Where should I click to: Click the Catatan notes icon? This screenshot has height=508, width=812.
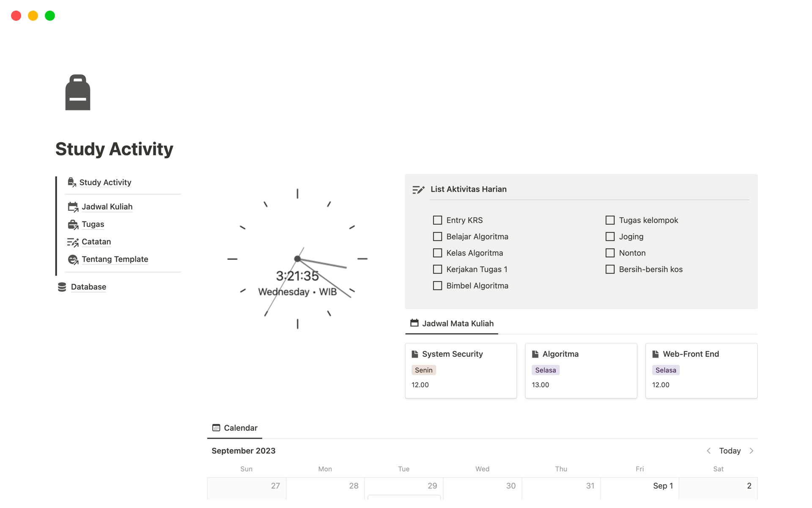click(x=73, y=242)
